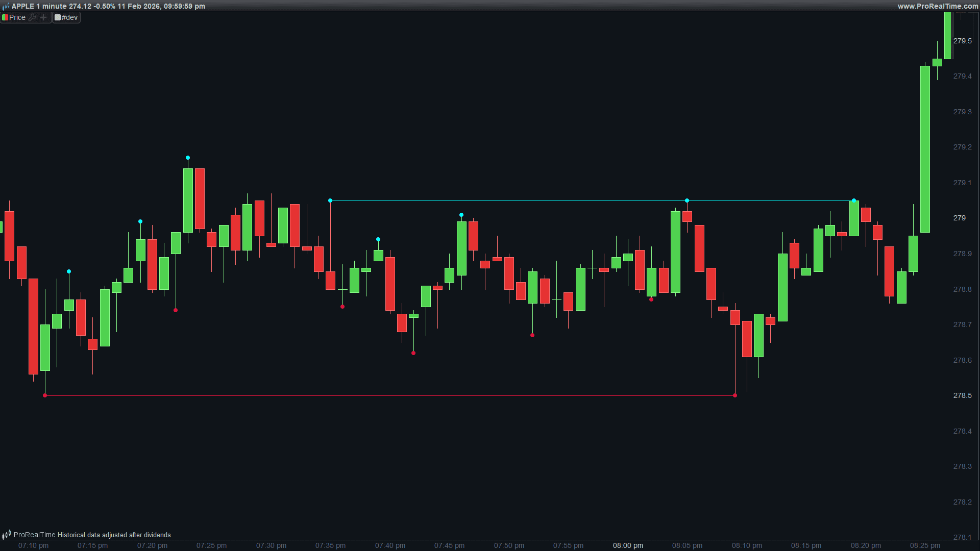The width and height of the screenshot is (980, 551).
Task: Click the tall green candle near 08:25 pm
Action: pyautogui.click(x=925, y=149)
